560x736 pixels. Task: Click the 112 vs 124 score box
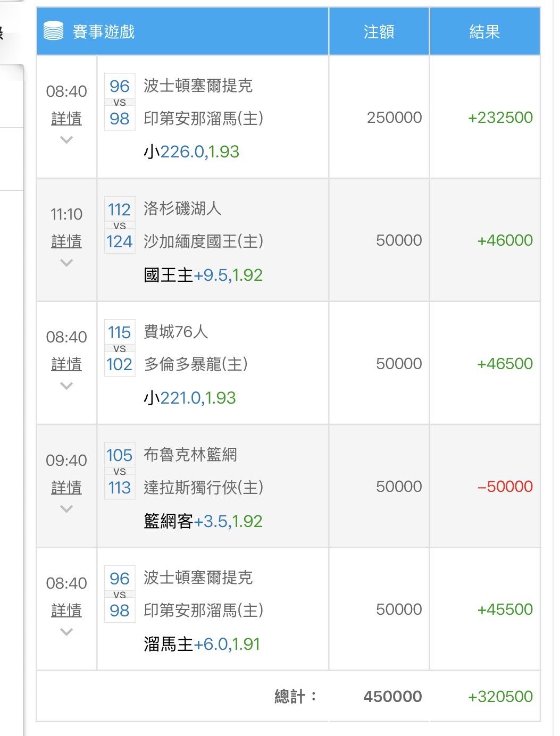coord(120,225)
